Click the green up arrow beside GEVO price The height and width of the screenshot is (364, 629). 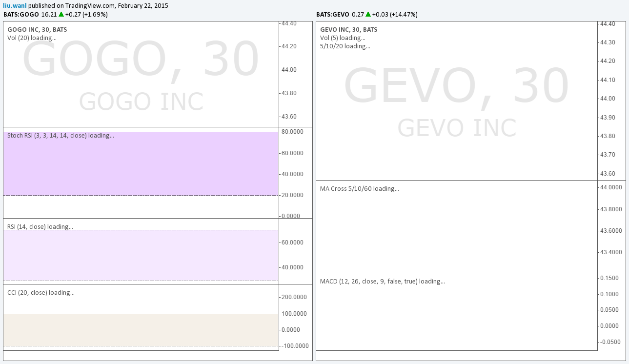(x=368, y=15)
